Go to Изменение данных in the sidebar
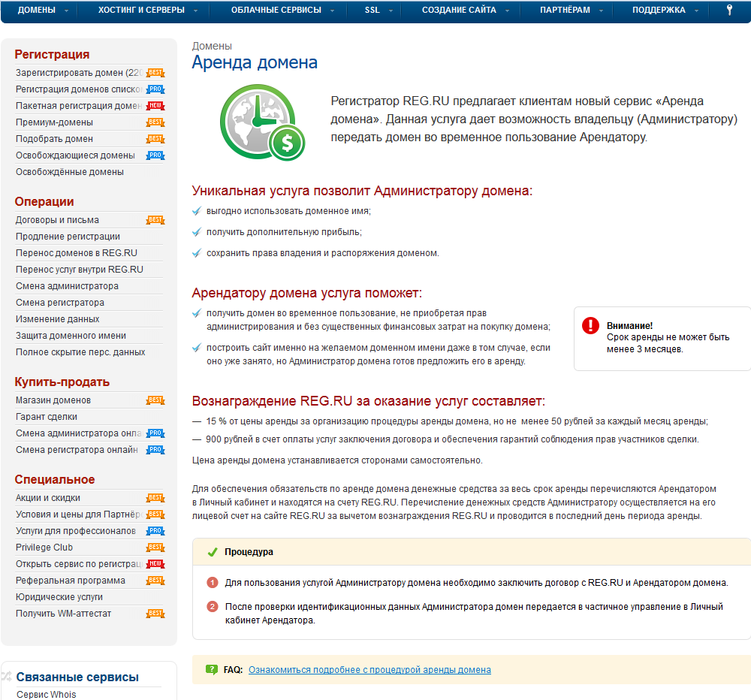The width and height of the screenshot is (751, 700). pos(58,319)
